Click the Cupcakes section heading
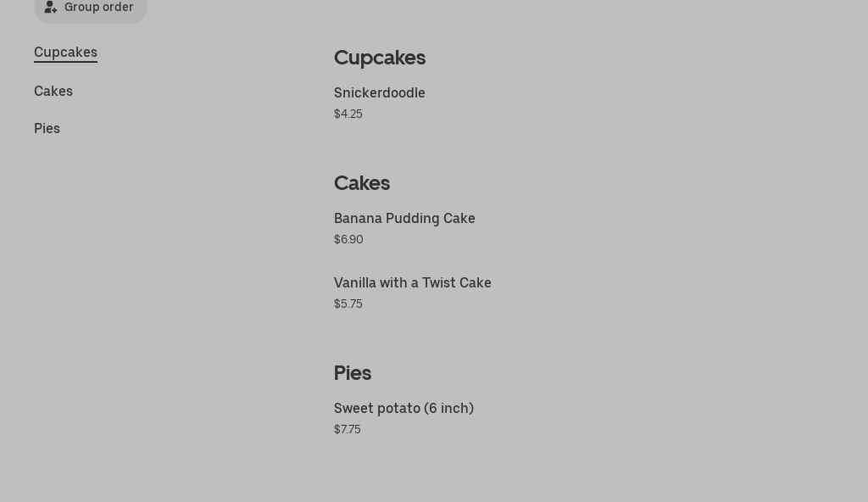Viewport: 868px width, 502px height. point(380,58)
